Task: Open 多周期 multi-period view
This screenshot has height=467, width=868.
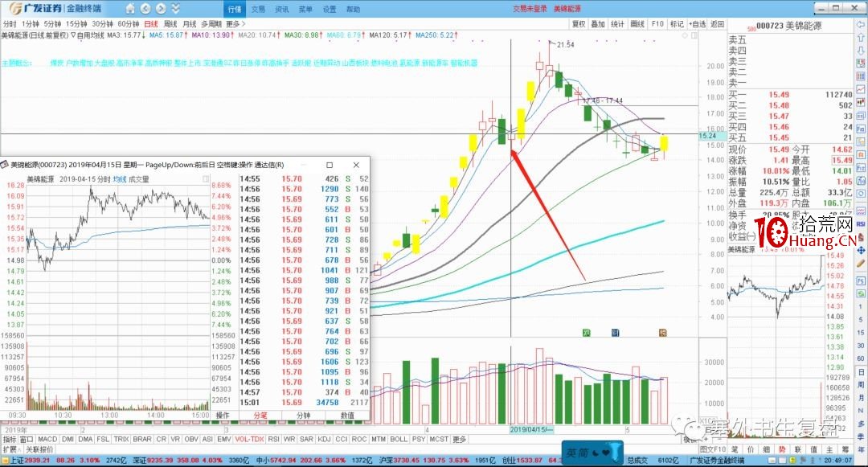Action: pyautogui.click(x=211, y=24)
